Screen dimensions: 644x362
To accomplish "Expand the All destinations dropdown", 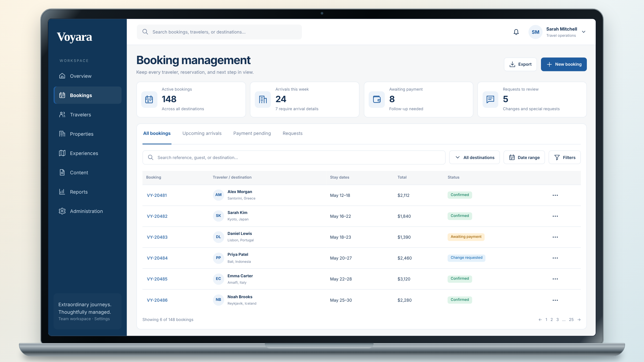I will (474, 157).
